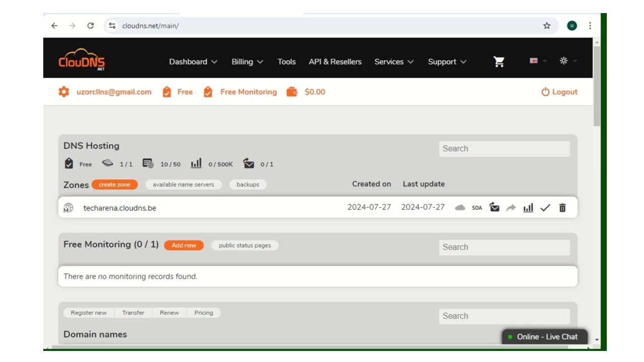The height and width of the screenshot is (362, 644).
Task: Open API & Resellers page
Action: (x=335, y=62)
